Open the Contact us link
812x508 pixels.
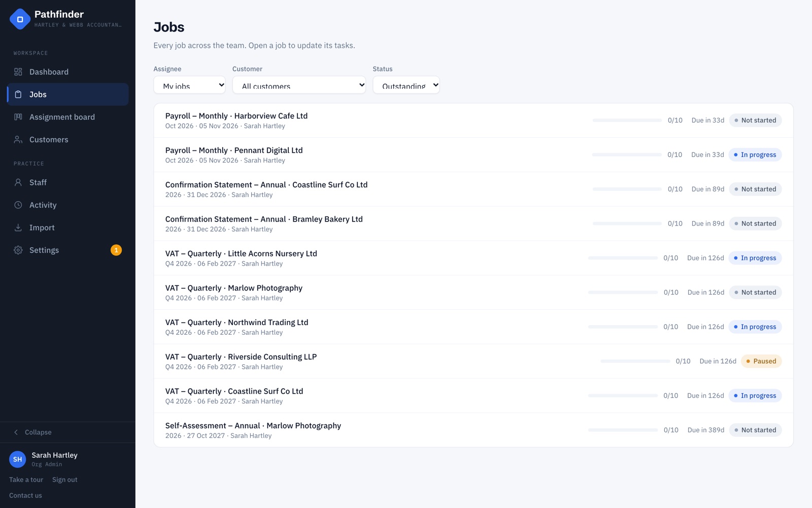point(25,495)
